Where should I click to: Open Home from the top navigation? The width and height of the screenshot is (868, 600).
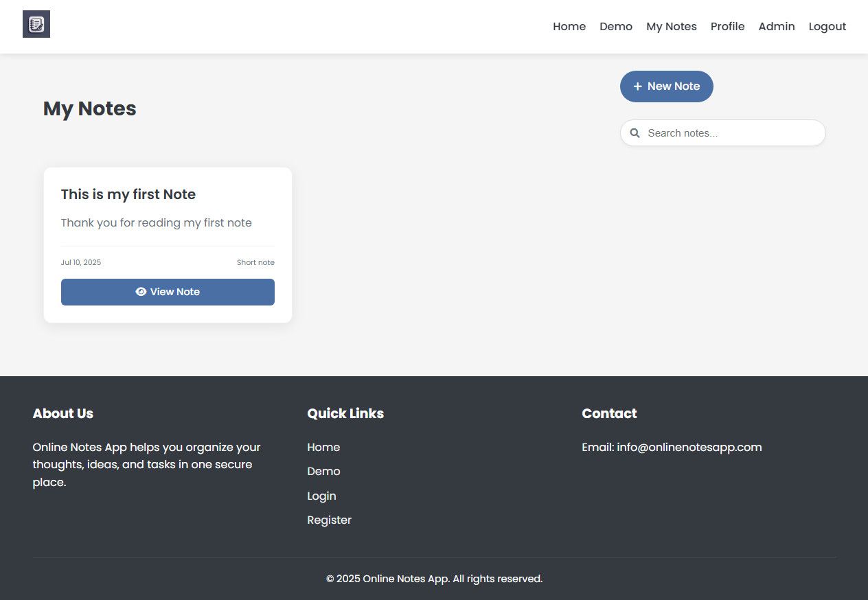[x=569, y=27]
